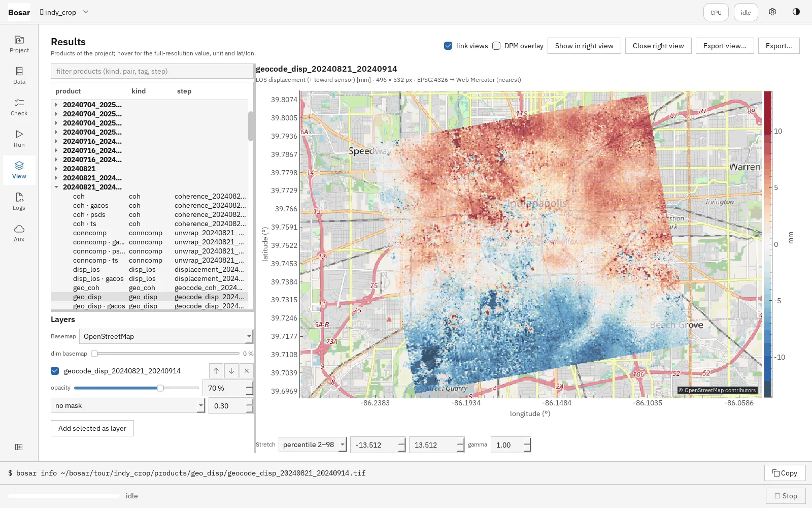Image resolution: width=812 pixels, height=508 pixels.
Task: Open the Project sidebar section
Action: [x=19, y=44]
